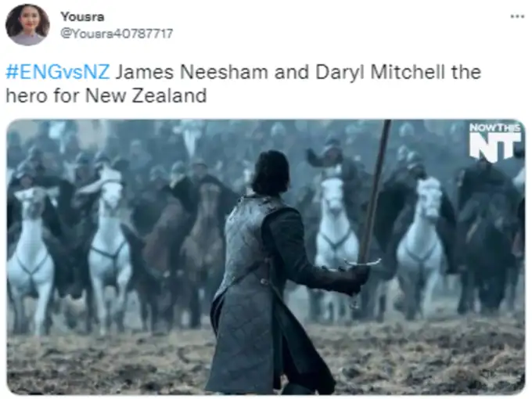Open profile via display name Yousra

[x=82, y=16]
